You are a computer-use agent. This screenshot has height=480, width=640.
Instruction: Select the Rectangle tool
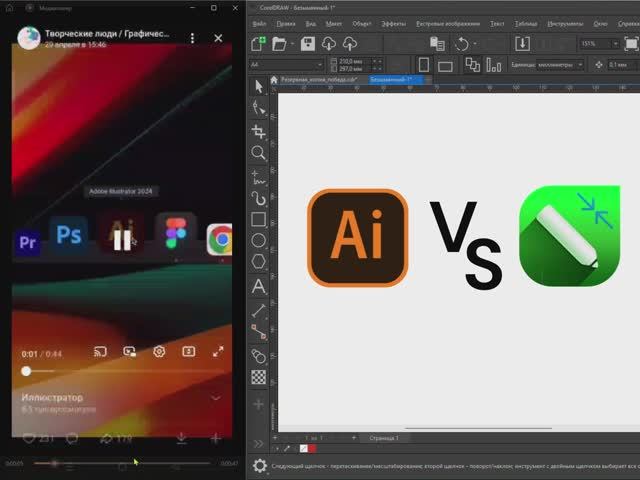click(x=258, y=220)
